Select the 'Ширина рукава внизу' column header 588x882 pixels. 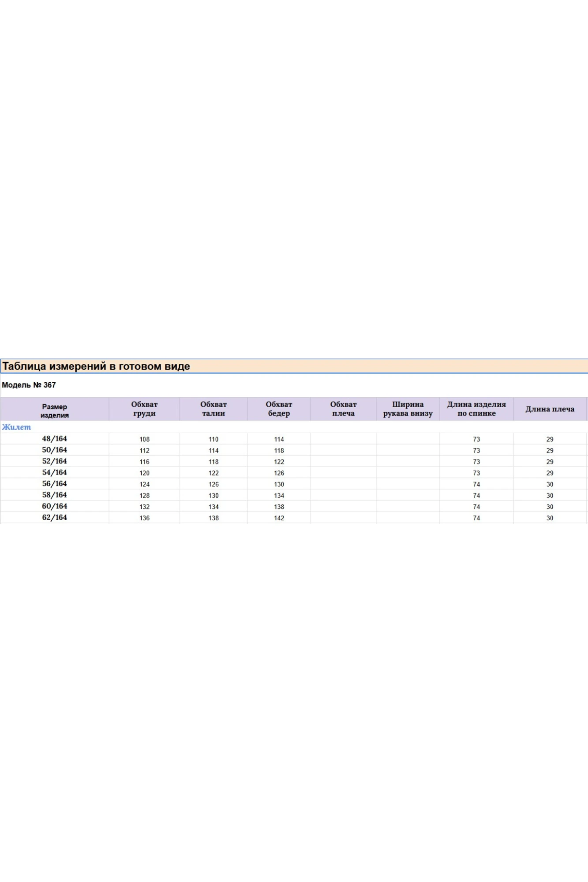[408, 409]
